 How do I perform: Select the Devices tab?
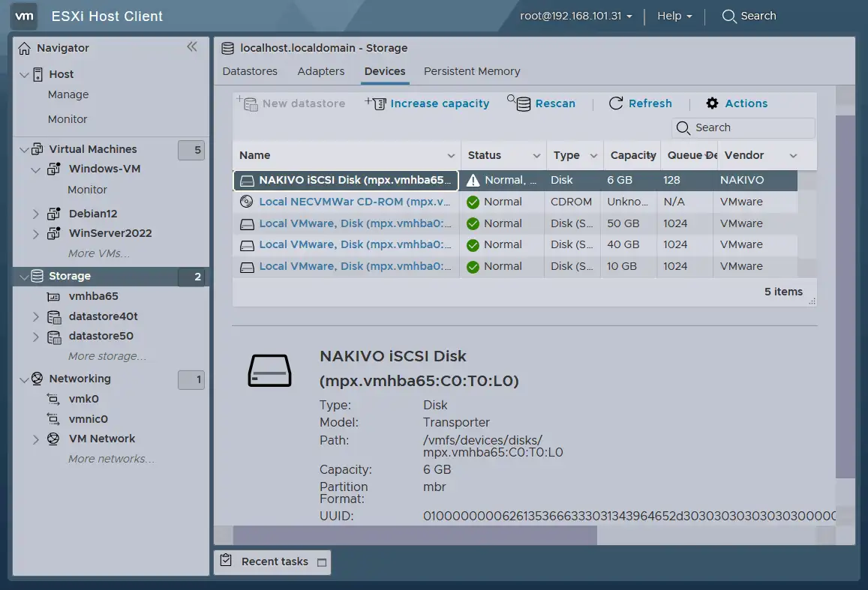[385, 71]
